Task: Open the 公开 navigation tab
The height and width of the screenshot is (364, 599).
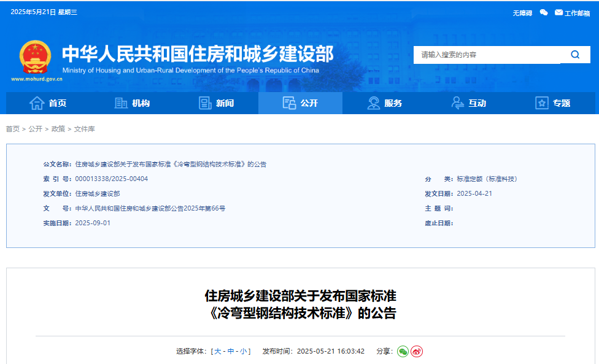Action: (300, 103)
